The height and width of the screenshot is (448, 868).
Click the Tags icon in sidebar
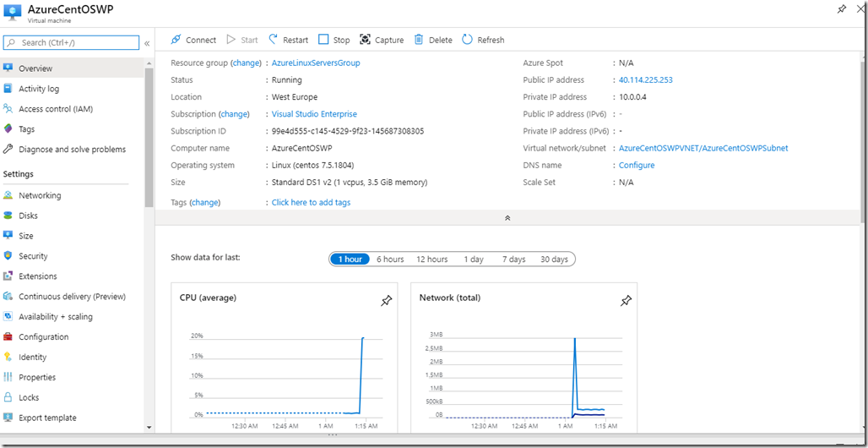point(8,128)
